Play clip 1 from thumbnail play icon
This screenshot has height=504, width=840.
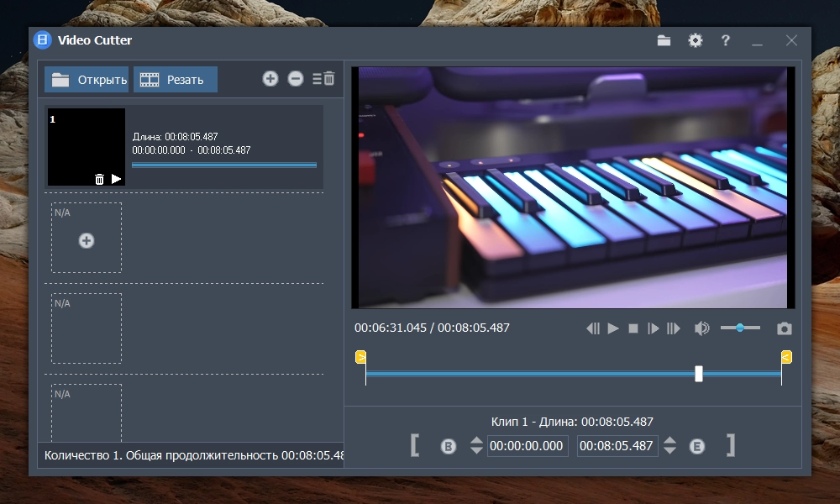[x=116, y=179]
